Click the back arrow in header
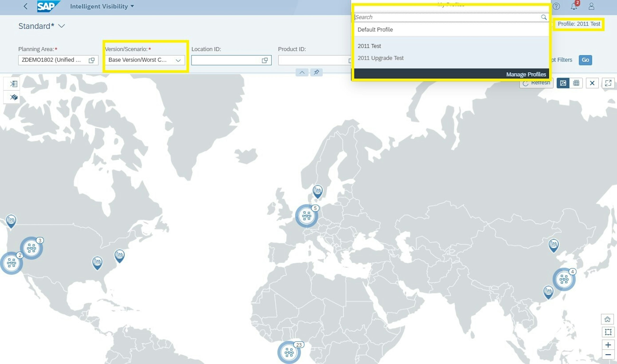This screenshot has height=364, width=617. point(25,6)
